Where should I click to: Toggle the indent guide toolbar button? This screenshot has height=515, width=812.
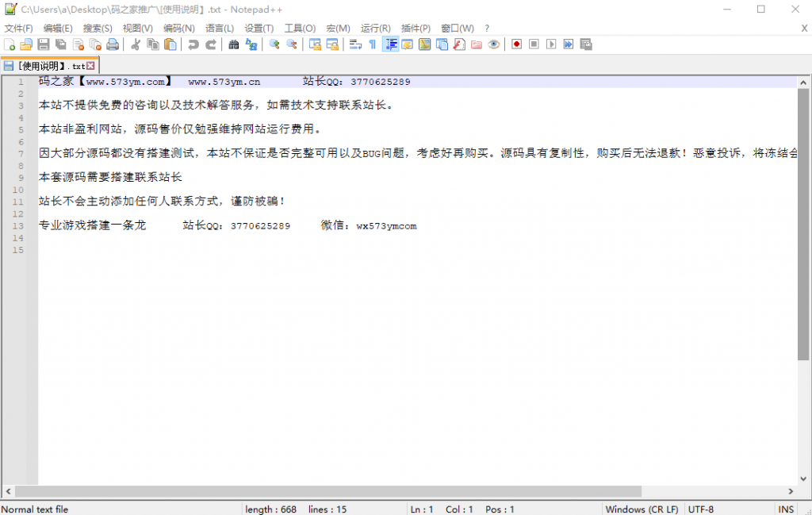click(390, 44)
